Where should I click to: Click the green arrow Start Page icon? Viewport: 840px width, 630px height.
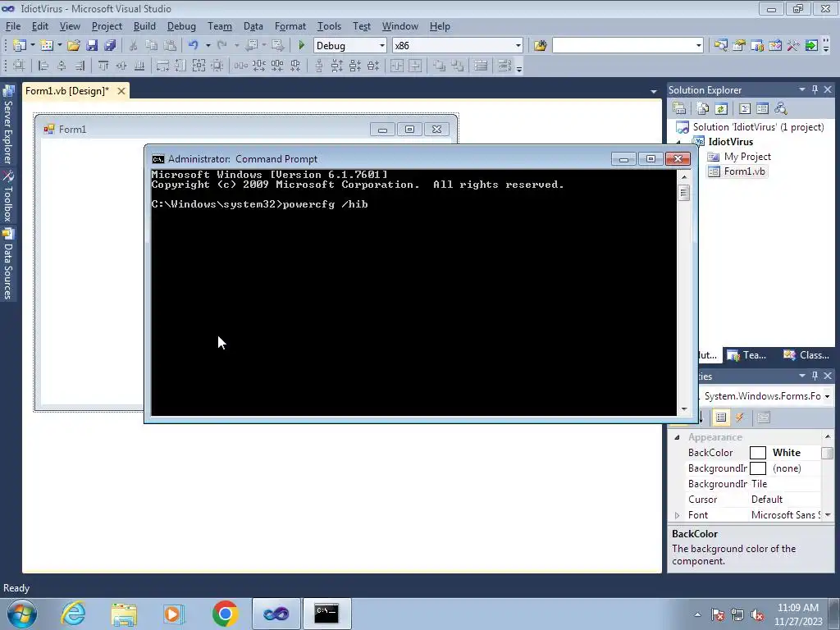click(x=811, y=46)
